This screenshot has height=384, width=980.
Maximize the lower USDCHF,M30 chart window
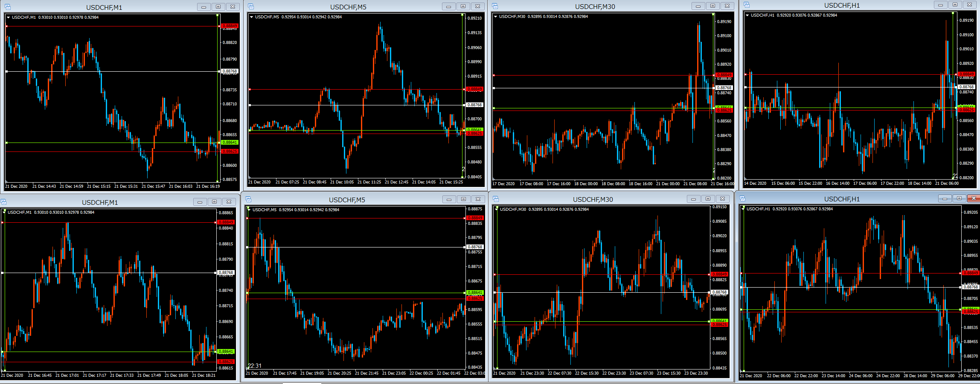(708, 199)
